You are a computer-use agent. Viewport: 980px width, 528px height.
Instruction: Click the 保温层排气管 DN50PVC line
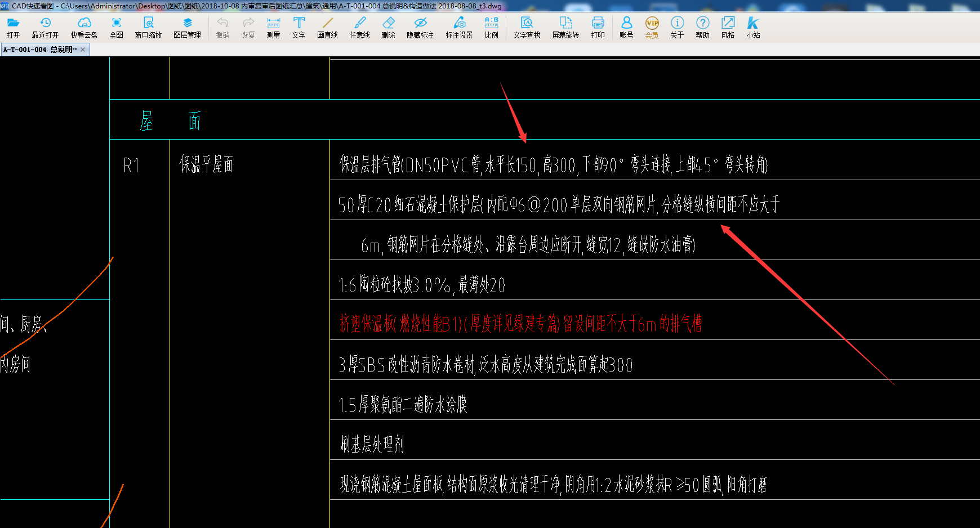click(554, 164)
